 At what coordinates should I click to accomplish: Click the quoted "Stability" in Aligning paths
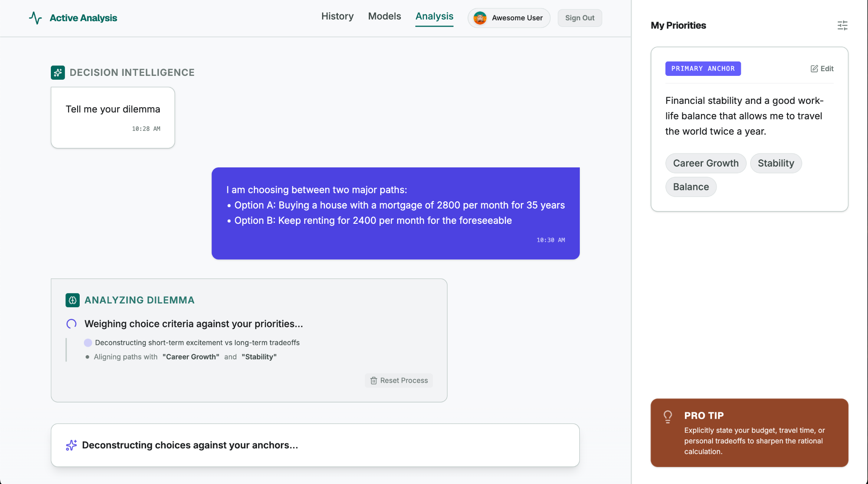tap(259, 357)
